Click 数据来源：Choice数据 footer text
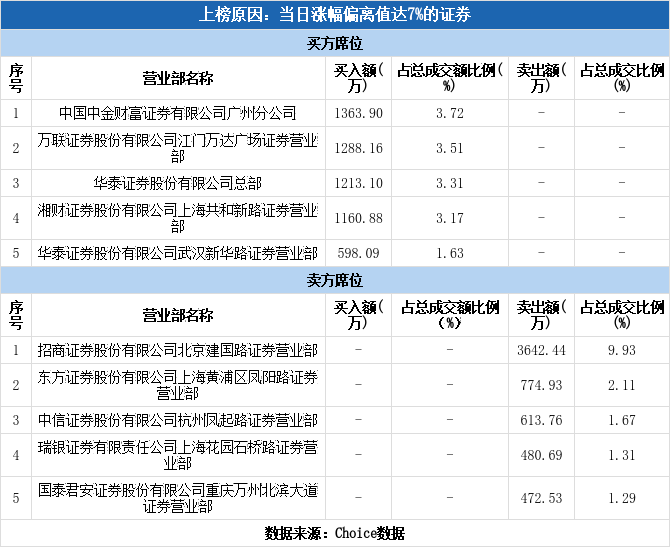The height and width of the screenshot is (547, 670). pos(335,533)
